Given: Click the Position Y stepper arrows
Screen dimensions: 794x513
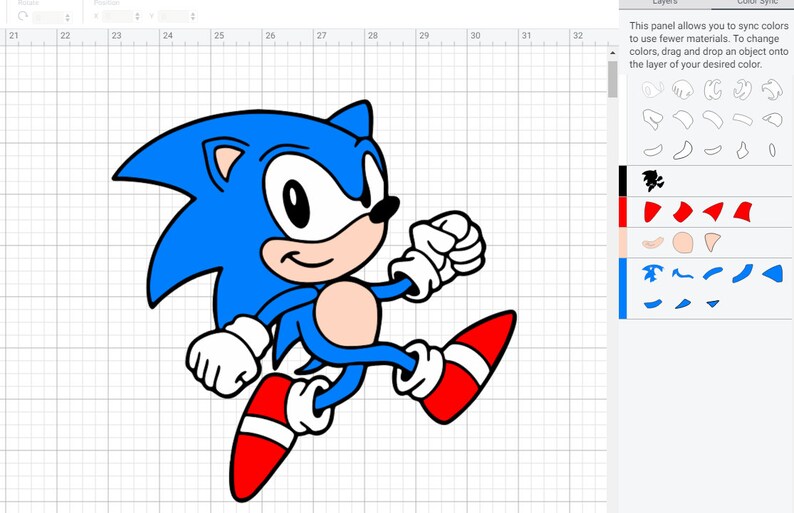Looking at the screenshot, I should pyautogui.click(x=193, y=17).
